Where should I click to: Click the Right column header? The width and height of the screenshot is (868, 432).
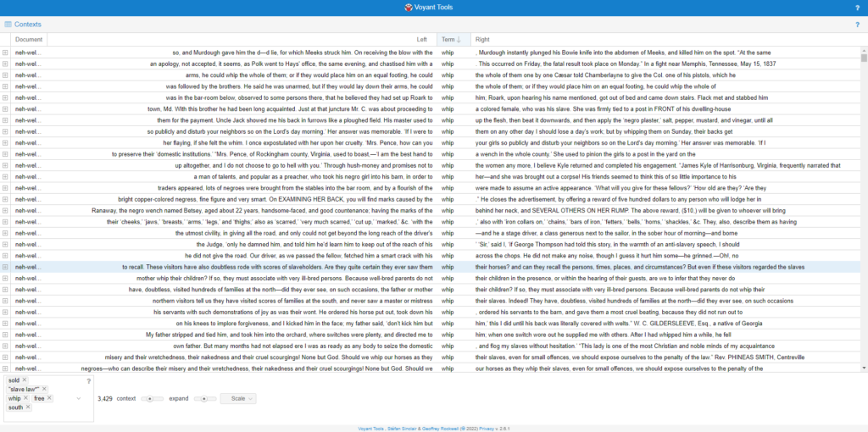483,40
